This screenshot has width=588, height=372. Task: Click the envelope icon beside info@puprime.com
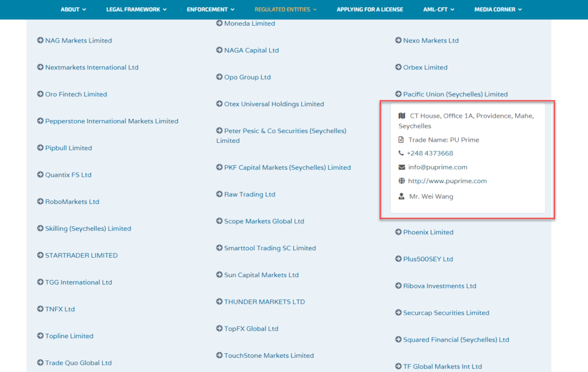pos(401,167)
